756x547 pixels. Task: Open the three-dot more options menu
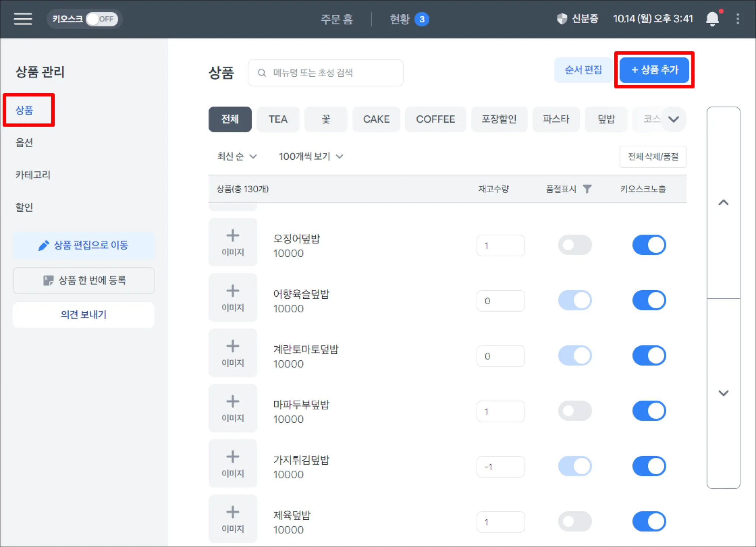738,19
